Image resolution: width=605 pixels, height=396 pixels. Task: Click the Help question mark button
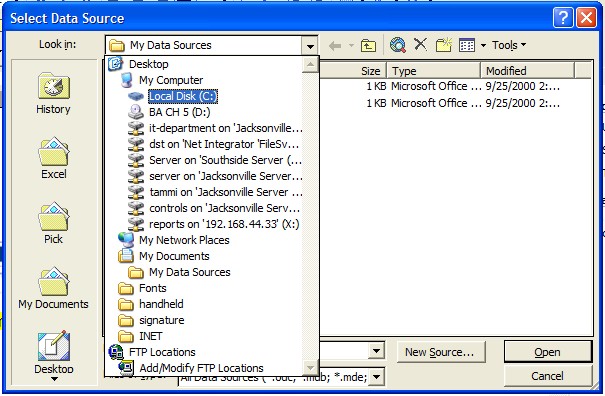(563, 18)
